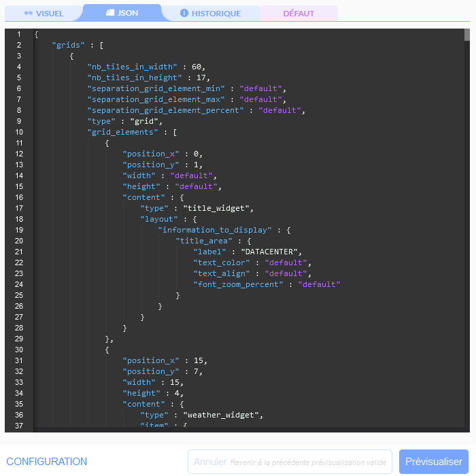Click line number 30 in the gutter
The width and height of the screenshot is (476, 476).
(x=18, y=350)
